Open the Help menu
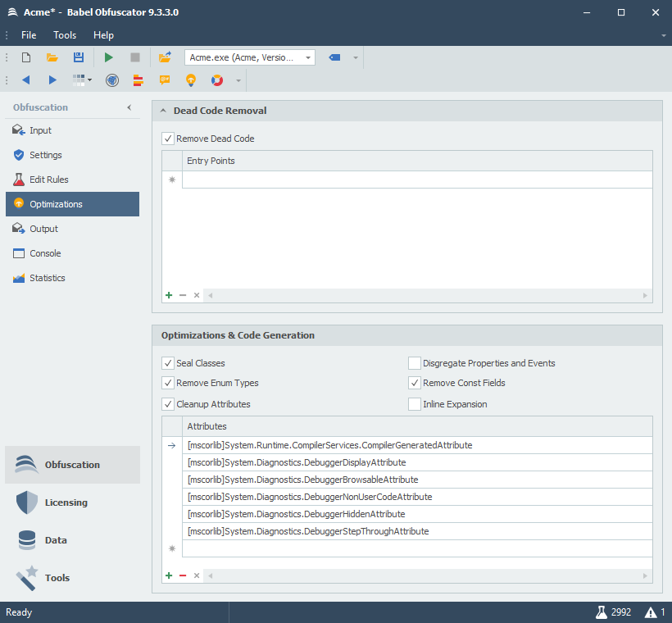This screenshot has height=623, width=672. (x=104, y=35)
